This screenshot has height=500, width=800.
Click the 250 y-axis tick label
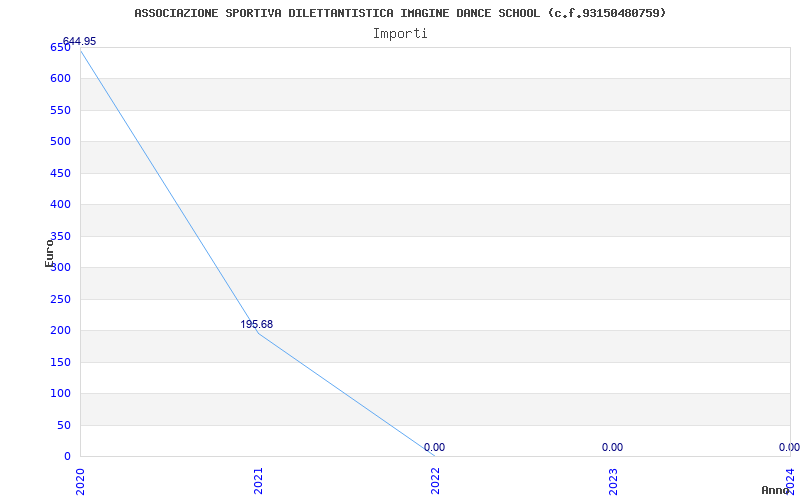(60, 299)
